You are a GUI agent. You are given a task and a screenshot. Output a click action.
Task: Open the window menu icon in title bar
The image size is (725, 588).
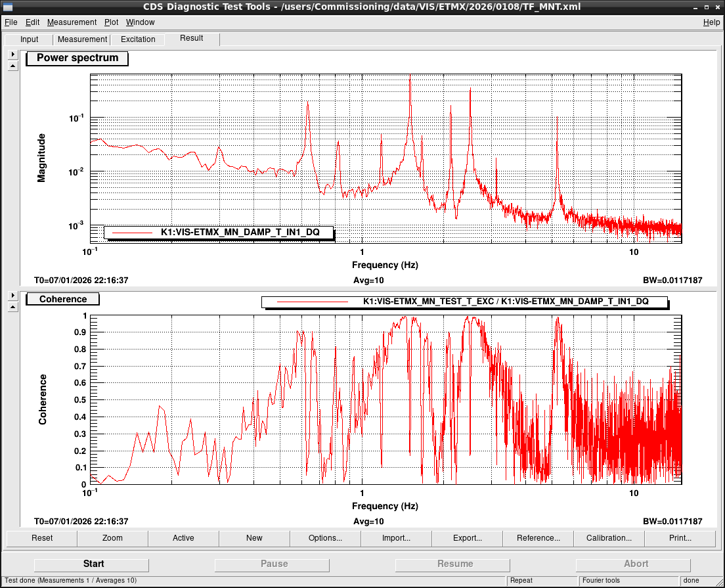[7, 7]
